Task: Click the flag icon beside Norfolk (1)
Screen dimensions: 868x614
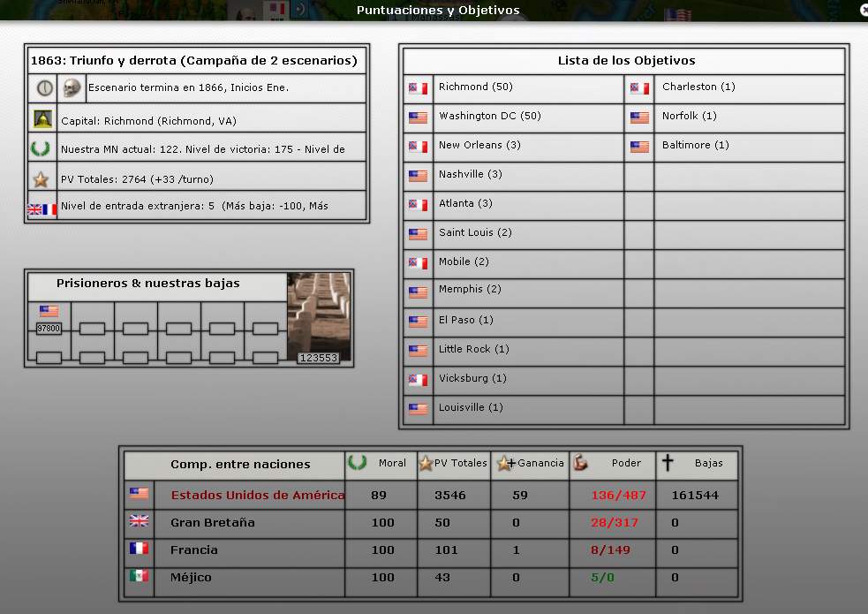Action: coord(639,117)
